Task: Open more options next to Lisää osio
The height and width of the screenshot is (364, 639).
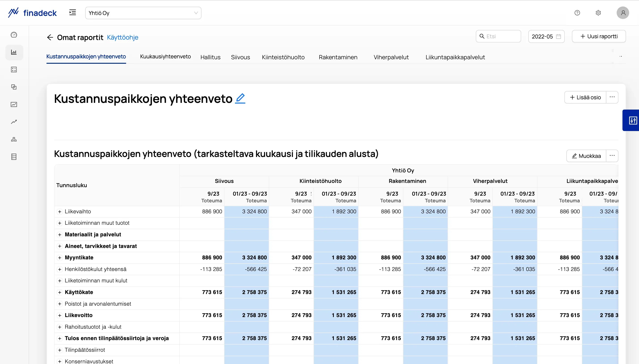Action: (x=612, y=97)
